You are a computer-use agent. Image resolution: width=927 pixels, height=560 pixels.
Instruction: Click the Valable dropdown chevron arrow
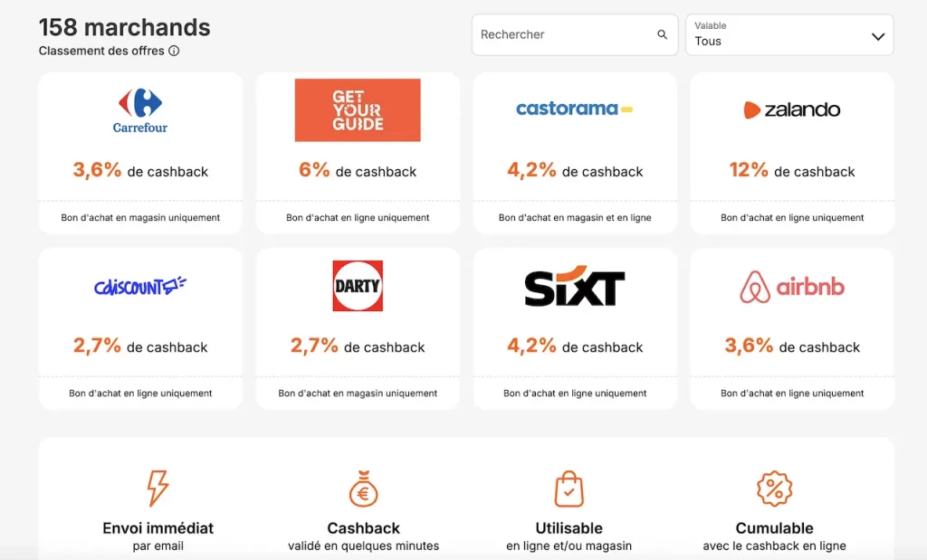tap(877, 37)
